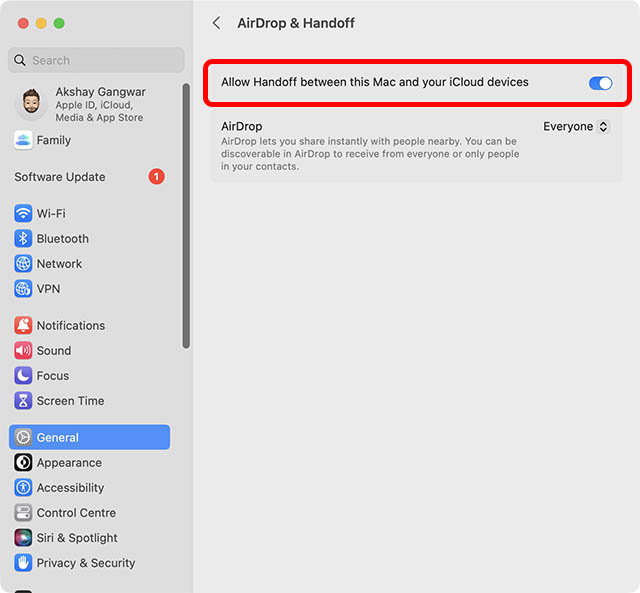
Task: Click the search magnifier icon
Action: pos(20,60)
